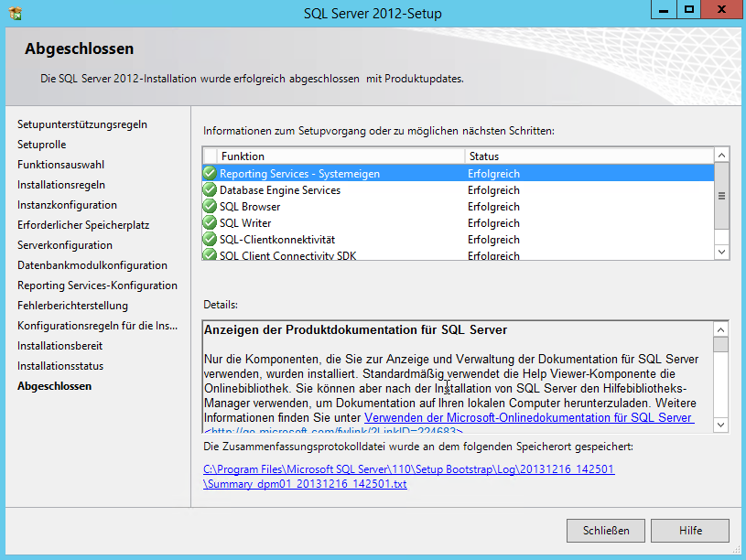The image size is (746, 560).
Task: Click the Status column header
Action: [586, 156]
